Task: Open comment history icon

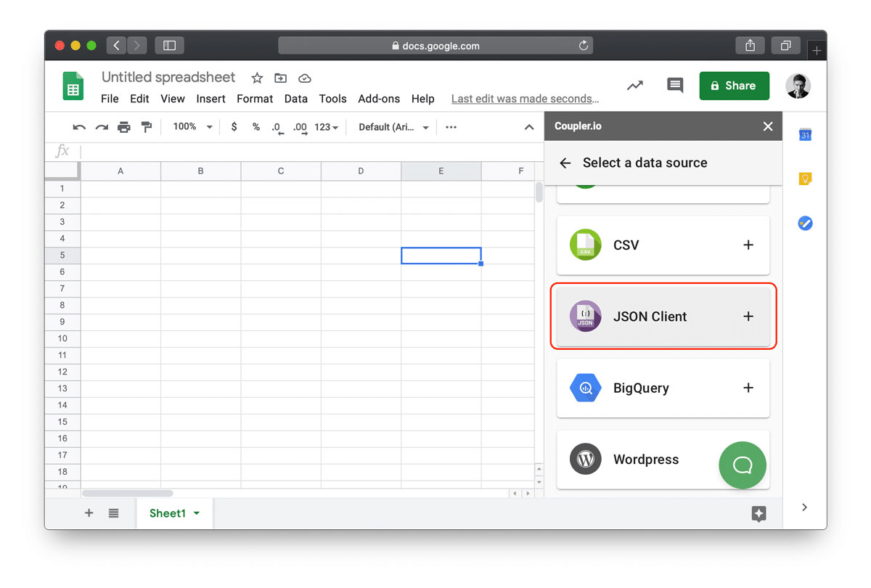Action: [675, 86]
